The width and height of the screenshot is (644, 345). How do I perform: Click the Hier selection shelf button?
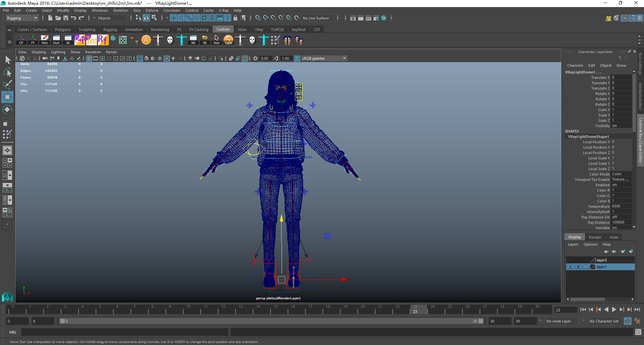click(217, 40)
